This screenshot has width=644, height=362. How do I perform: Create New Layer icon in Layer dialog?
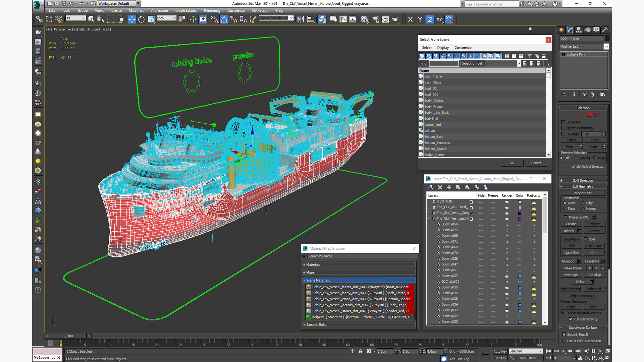[431, 187]
